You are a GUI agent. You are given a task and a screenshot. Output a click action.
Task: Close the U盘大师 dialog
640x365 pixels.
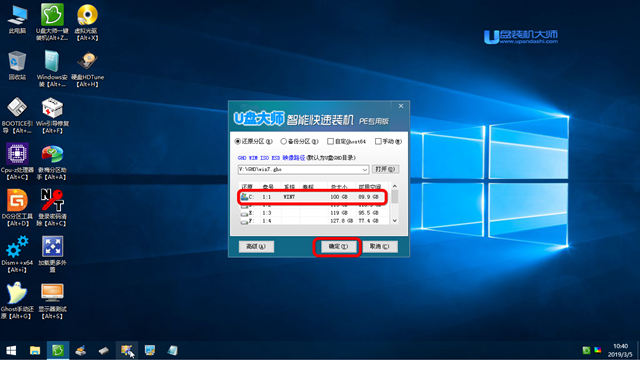tap(401, 106)
